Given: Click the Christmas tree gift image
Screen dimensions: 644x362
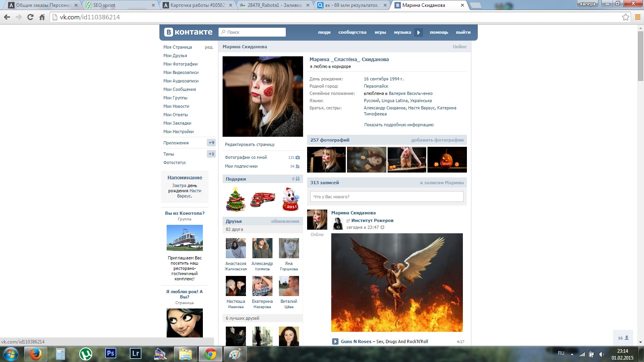Looking at the screenshot, I should (235, 199).
